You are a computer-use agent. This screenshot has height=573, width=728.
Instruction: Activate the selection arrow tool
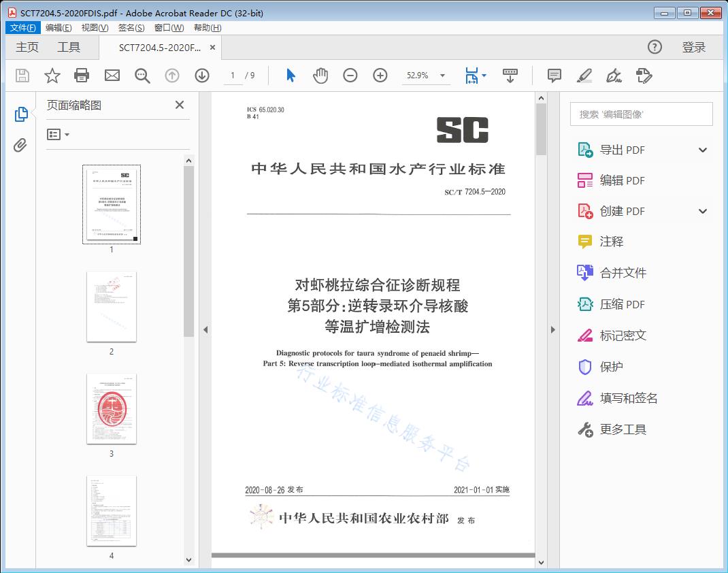[290, 76]
